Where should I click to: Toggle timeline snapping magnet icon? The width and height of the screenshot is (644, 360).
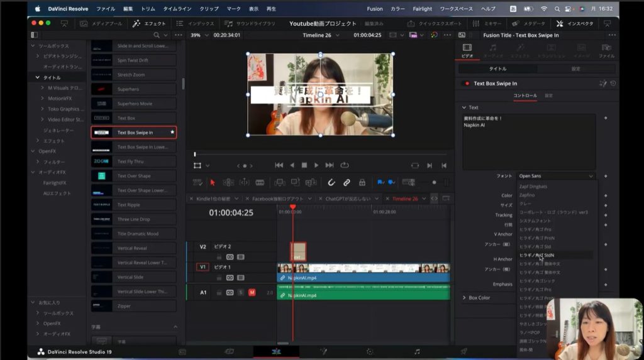(331, 182)
